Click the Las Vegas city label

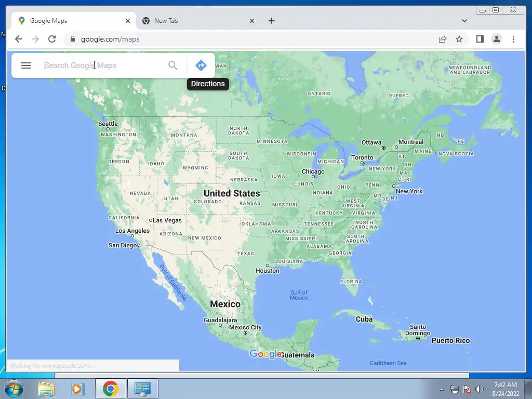coord(167,220)
